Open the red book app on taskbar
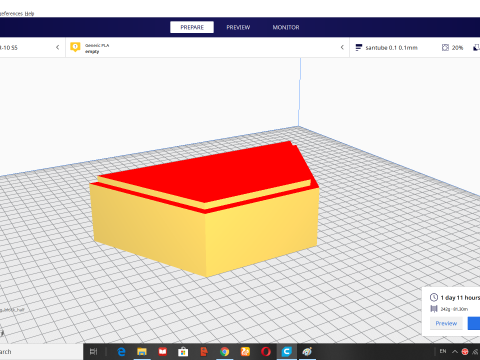 click(x=162, y=351)
